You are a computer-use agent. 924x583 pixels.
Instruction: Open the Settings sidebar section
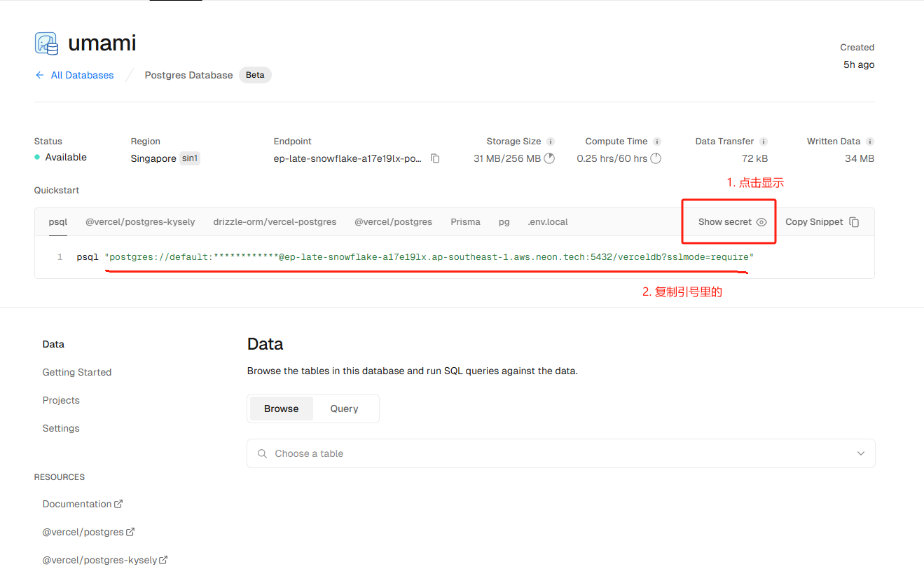(61, 428)
